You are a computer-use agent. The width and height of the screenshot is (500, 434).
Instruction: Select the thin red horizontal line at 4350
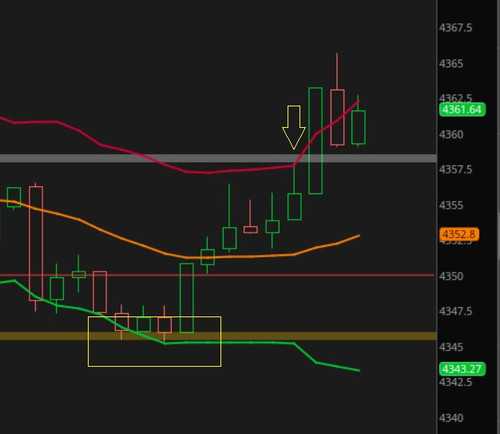click(217, 275)
